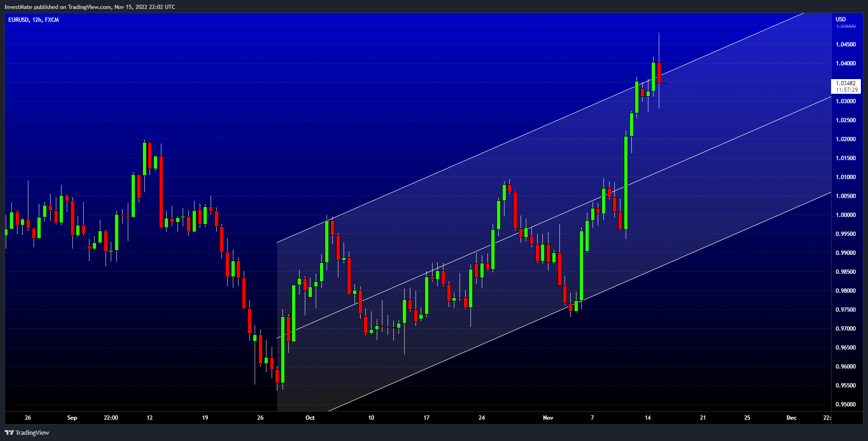Click the Sep label on time axis
Screen dimensions: 868x441
tap(72, 418)
